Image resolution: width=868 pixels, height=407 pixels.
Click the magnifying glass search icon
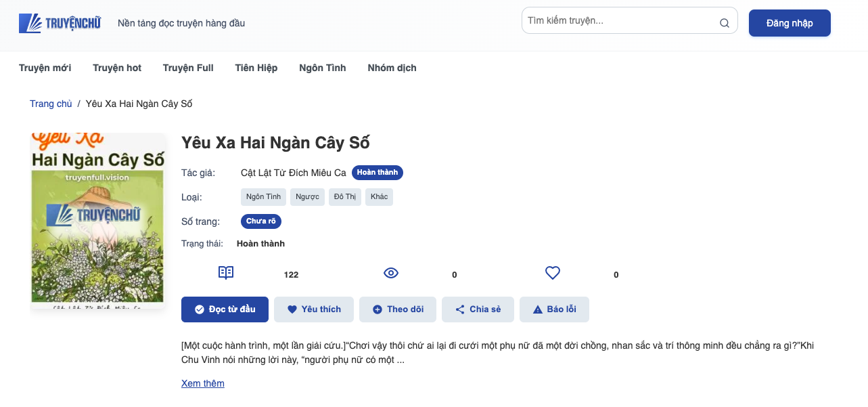pos(724,21)
